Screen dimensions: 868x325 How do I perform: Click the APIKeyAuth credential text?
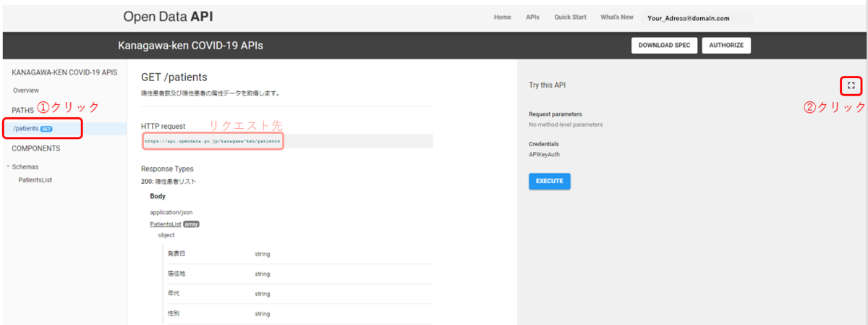545,154
